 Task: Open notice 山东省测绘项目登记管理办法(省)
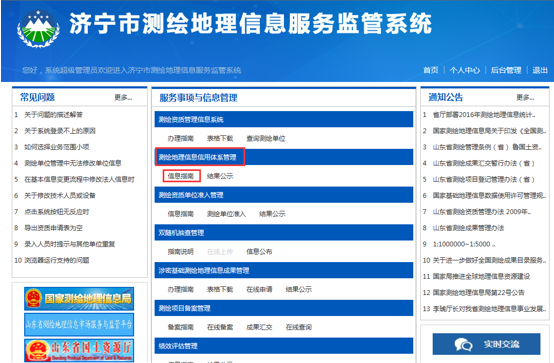[x=483, y=179]
